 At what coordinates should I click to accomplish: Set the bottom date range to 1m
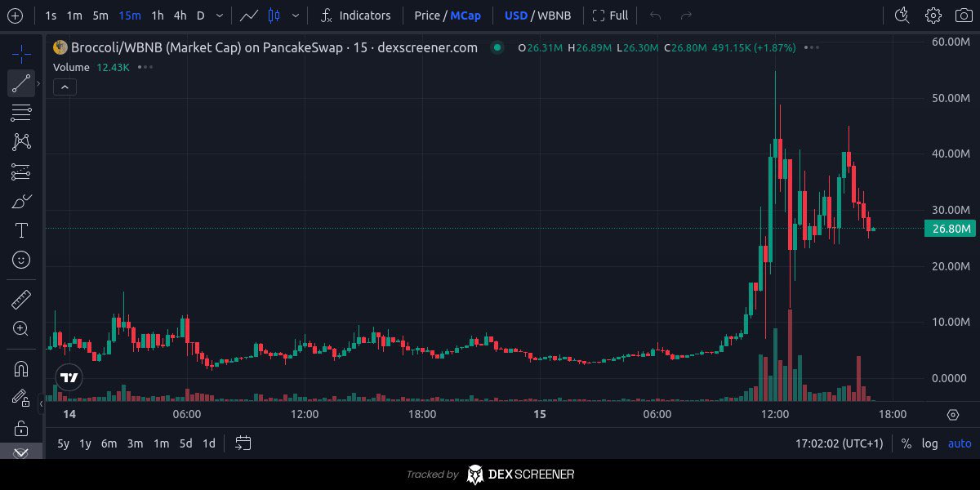[161, 443]
